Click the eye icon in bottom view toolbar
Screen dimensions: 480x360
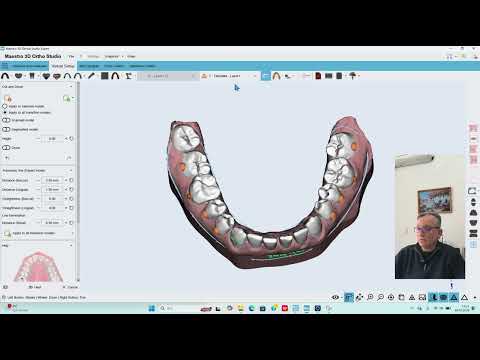point(335,297)
